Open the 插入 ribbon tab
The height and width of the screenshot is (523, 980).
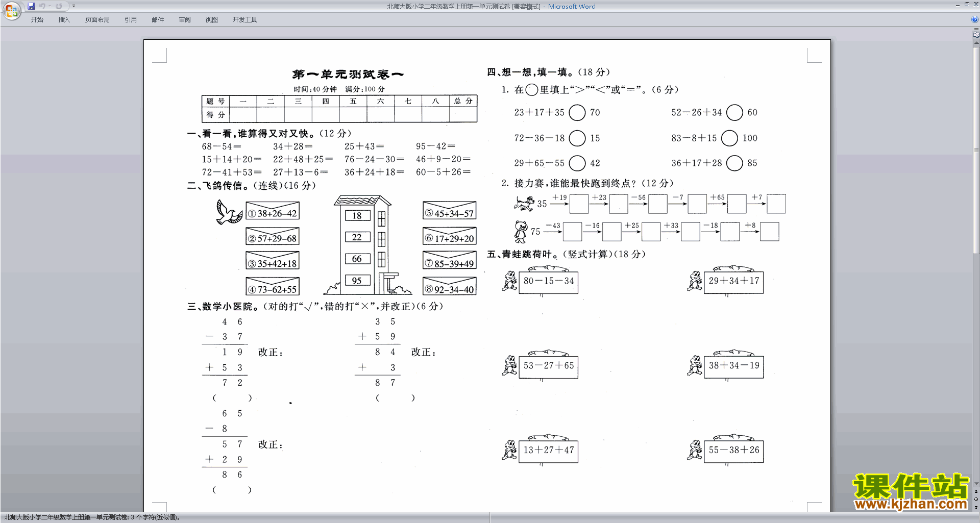[64, 20]
